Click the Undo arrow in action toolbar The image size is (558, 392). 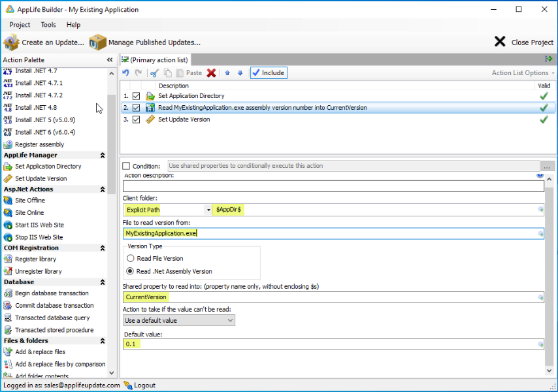(x=125, y=73)
